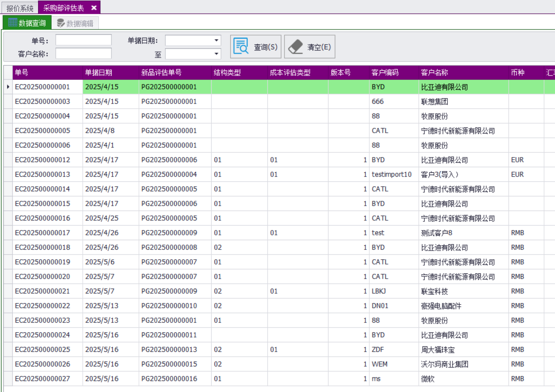The height and width of the screenshot is (392, 555).
Task: Switch to the 报价系统 tab
Action: [19, 8]
